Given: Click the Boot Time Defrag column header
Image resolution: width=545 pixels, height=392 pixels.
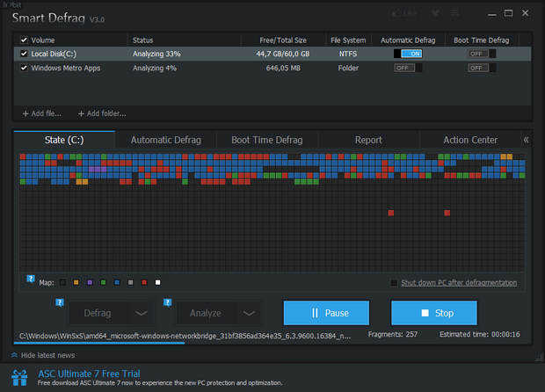Looking at the screenshot, I should 482,40.
